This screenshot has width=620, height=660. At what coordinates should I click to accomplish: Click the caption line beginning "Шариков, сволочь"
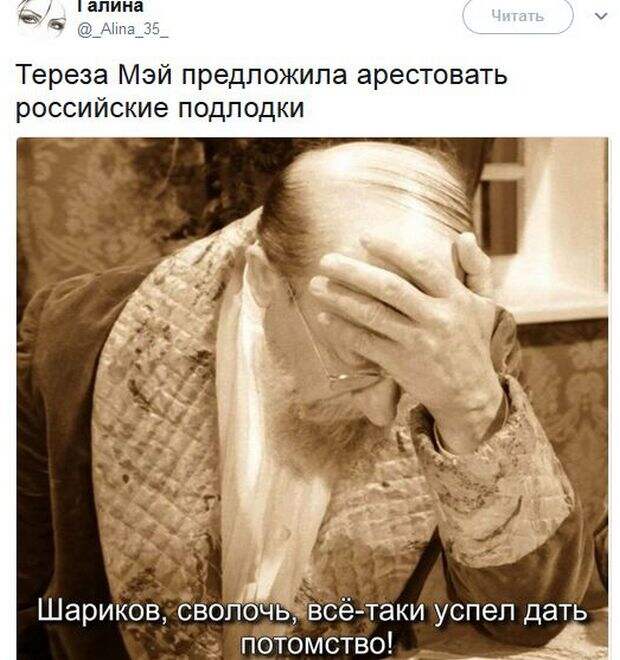[312, 611]
